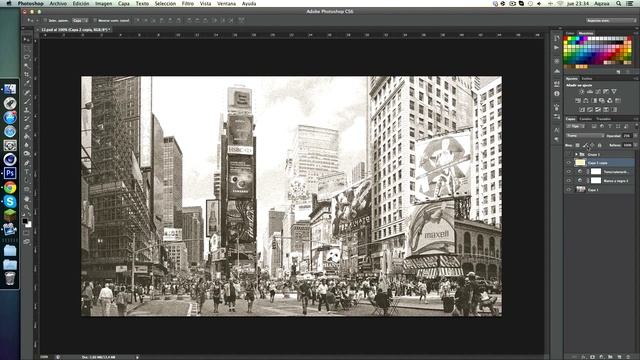Add a Selective Color adjustment
The width and height of the screenshot is (640, 360).
tap(606, 110)
